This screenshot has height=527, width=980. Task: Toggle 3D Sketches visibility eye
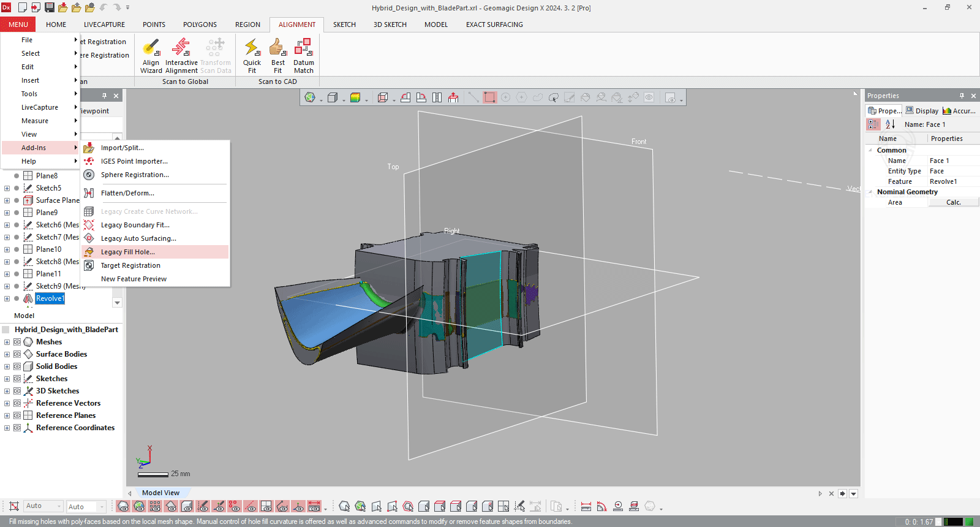[17, 391]
